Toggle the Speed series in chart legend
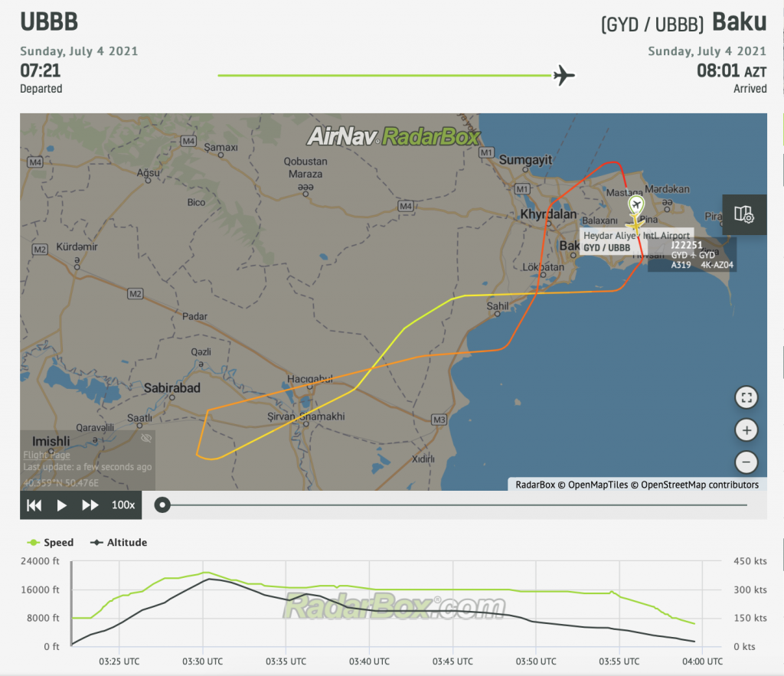 click(x=51, y=543)
